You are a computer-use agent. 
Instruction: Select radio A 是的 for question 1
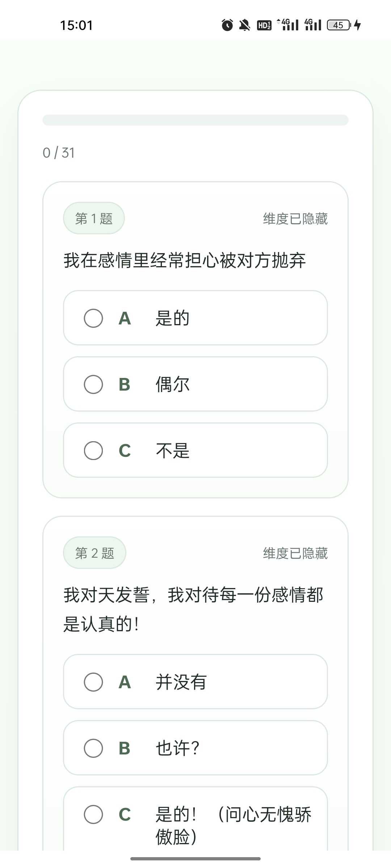[x=93, y=318]
